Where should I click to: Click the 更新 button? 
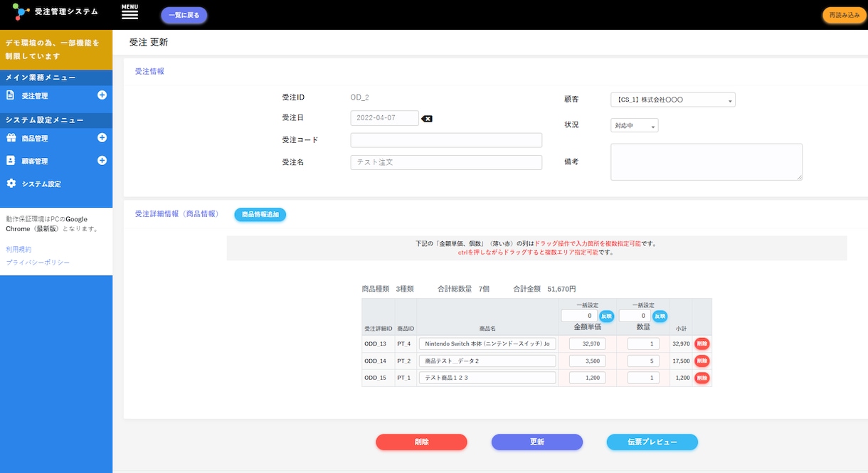pos(537,442)
